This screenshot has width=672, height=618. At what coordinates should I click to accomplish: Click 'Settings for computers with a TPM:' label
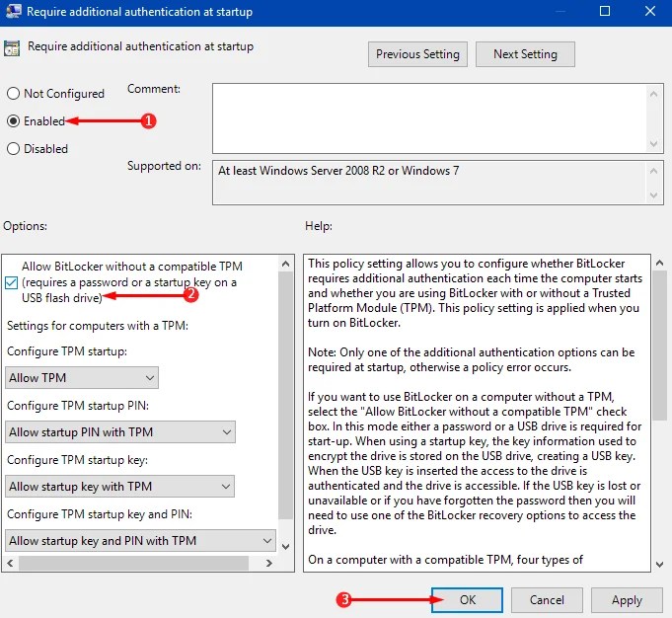(98, 326)
